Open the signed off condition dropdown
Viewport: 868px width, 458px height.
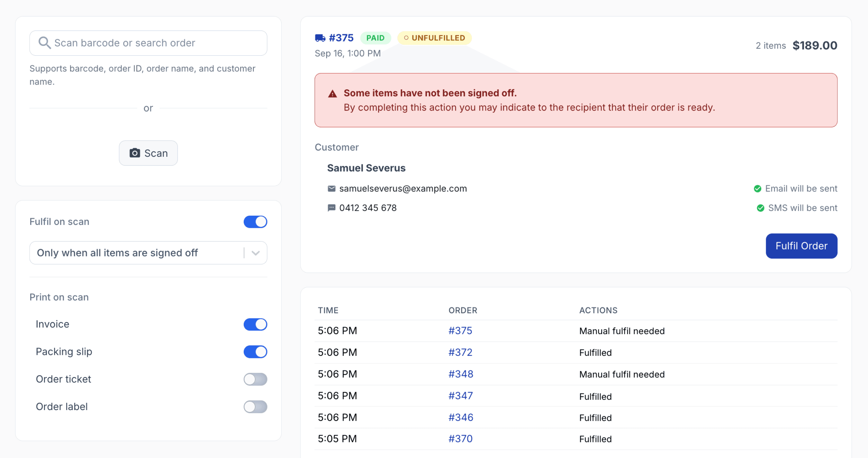pos(148,253)
